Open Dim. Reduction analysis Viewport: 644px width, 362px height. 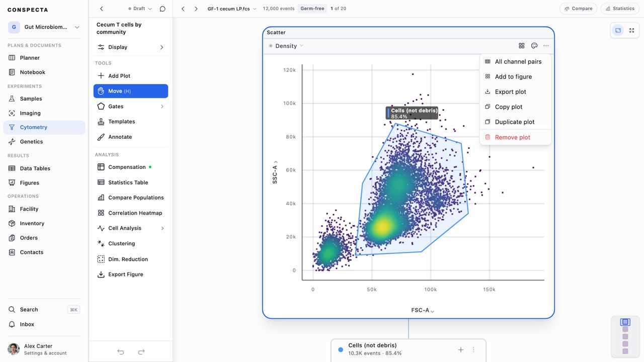click(x=131, y=259)
